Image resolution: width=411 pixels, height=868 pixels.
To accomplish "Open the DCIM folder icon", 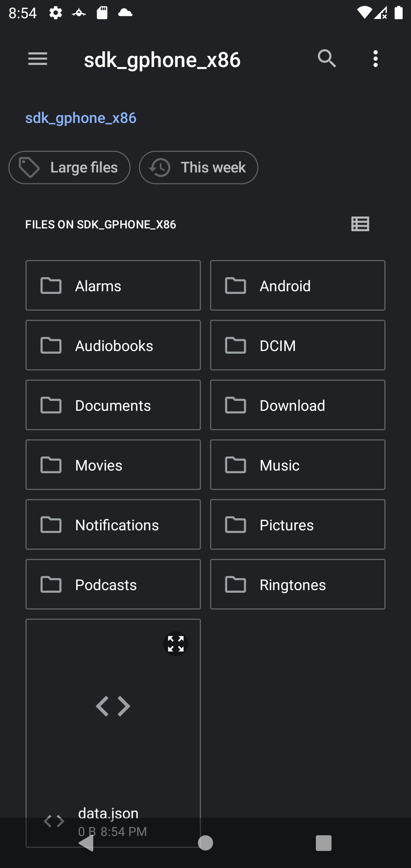I will point(236,345).
